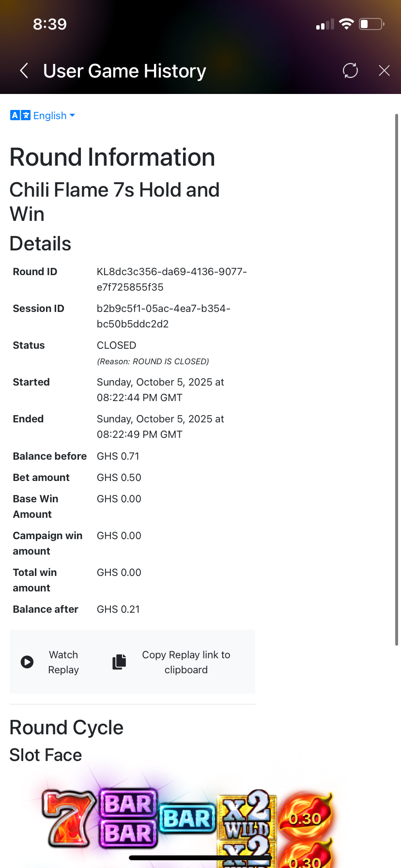The height and width of the screenshot is (868, 401).
Task: Copy Replay link to clipboard
Action: pyautogui.click(x=186, y=662)
